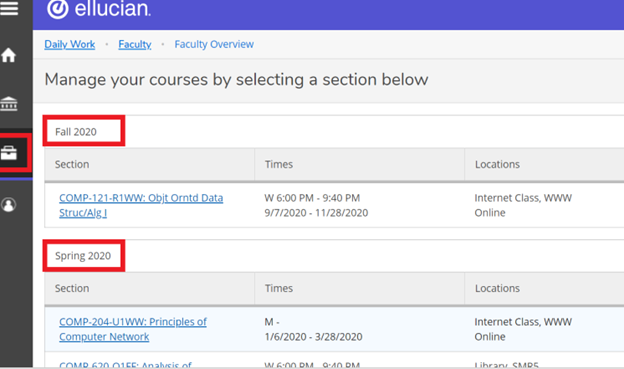
Task: Click the Ellucian logo in header
Action: click(x=99, y=9)
